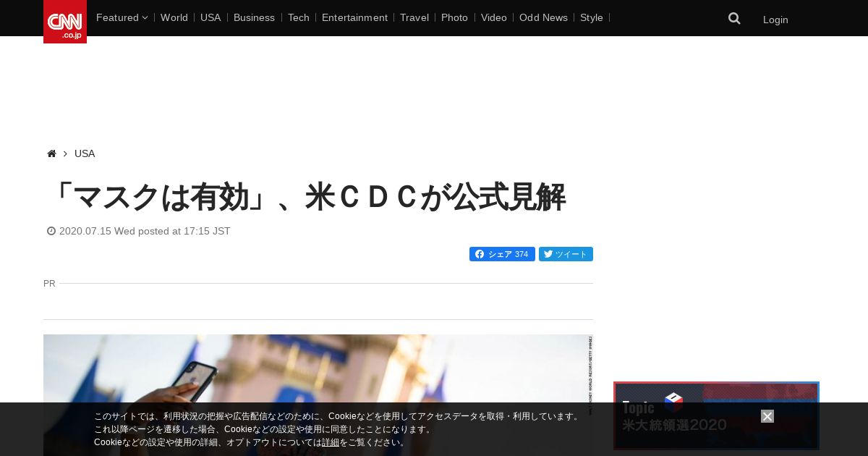Viewport: 868px width, 456px height.
Task: Open the Tech section
Action: 298,17
